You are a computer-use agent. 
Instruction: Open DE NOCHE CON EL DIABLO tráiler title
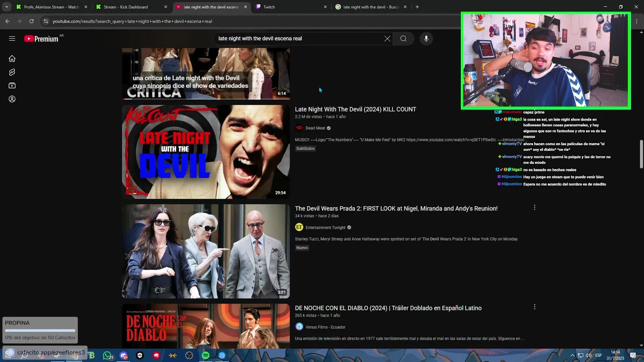[388, 308]
